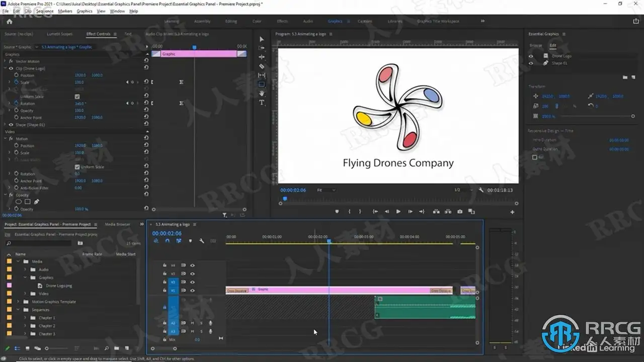The image size is (644, 362).
Task: Toggle V2 track output eye
Action: [x=192, y=283]
